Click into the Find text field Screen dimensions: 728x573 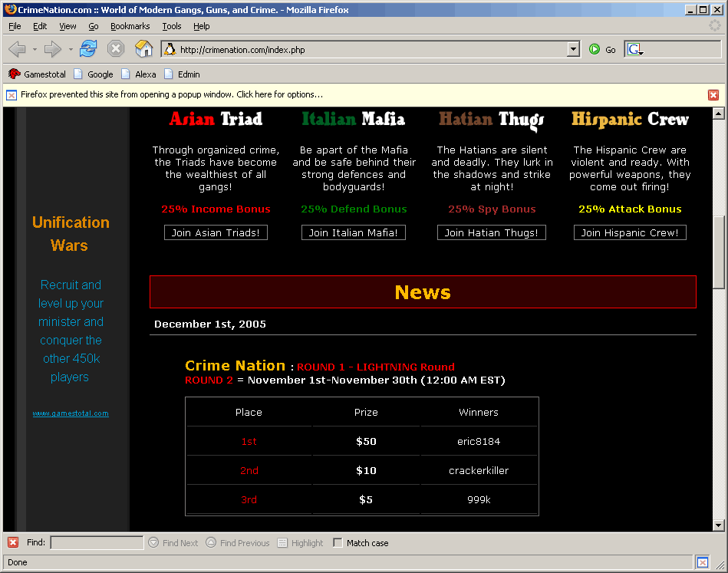click(x=97, y=543)
